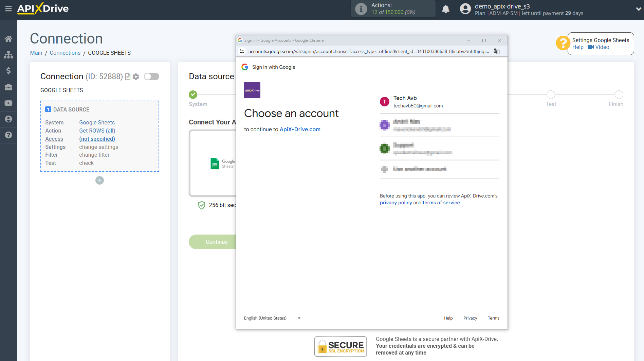Open the terms of service link

[441, 202]
